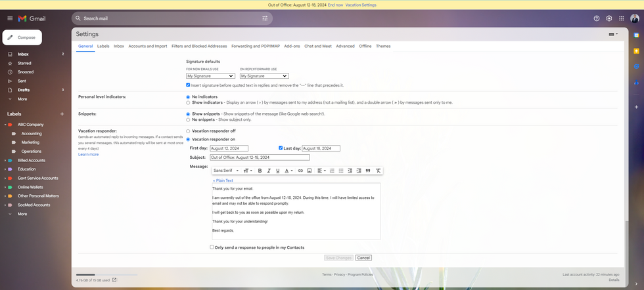Open the Google account profile picture
Viewport: 644px width, 290px height.
point(635,18)
